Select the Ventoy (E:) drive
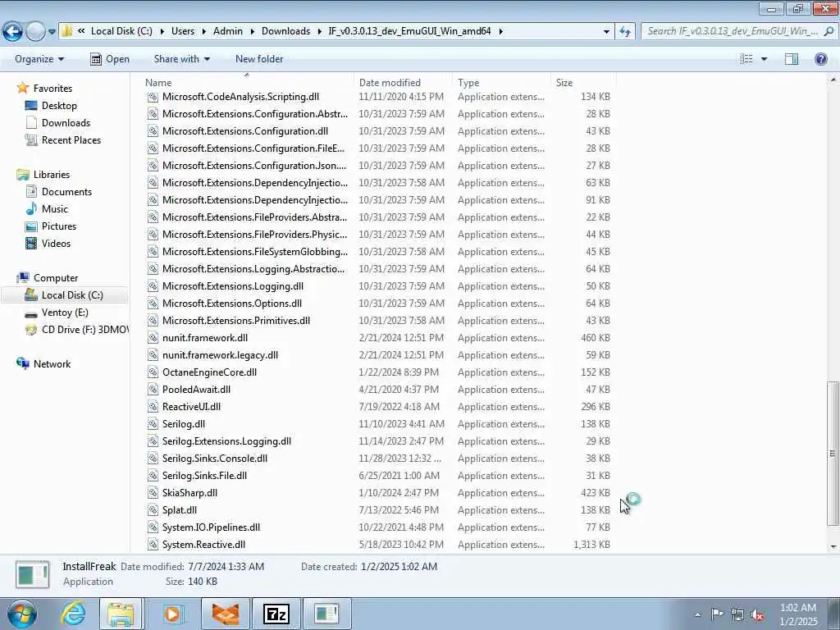The height and width of the screenshot is (630, 840). coord(65,313)
